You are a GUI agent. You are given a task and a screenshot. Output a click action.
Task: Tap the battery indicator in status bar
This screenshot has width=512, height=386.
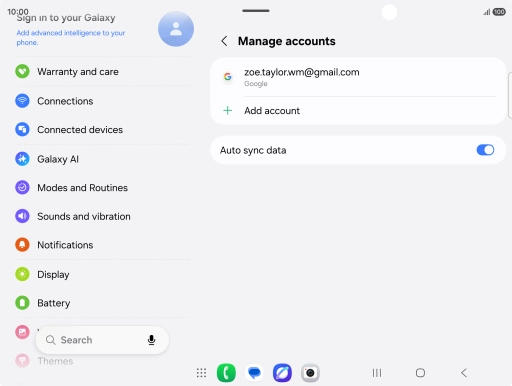499,12
